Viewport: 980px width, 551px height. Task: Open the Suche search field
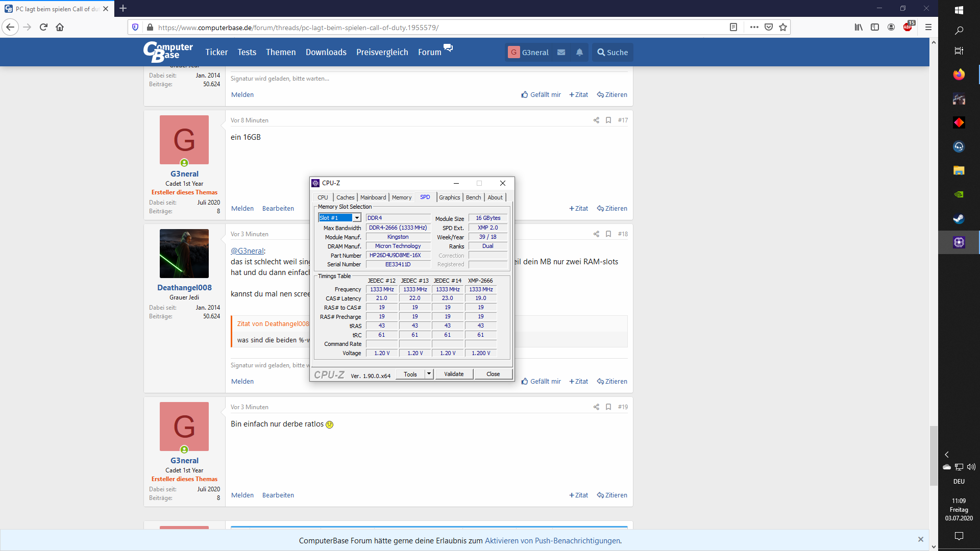(612, 52)
